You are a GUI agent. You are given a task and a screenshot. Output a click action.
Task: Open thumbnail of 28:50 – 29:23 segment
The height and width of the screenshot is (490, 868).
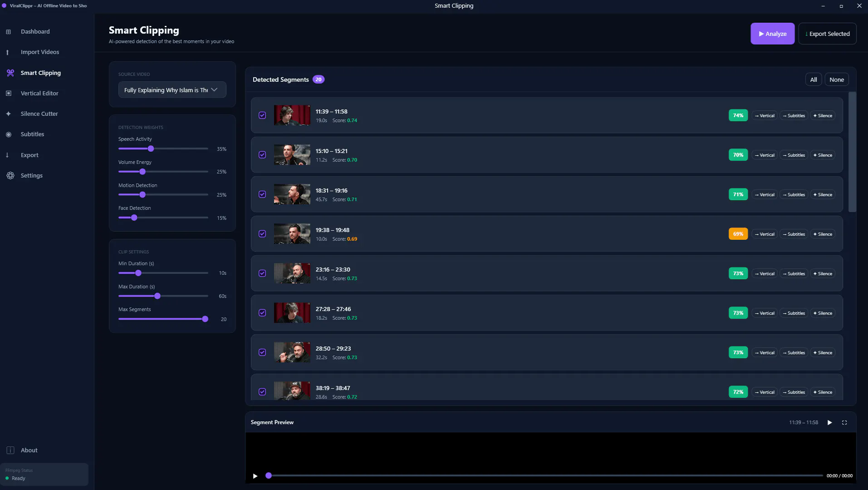pos(292,352)
